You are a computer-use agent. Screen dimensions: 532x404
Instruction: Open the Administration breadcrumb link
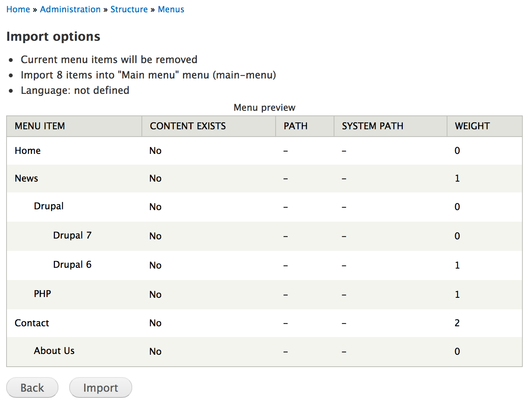70,9
